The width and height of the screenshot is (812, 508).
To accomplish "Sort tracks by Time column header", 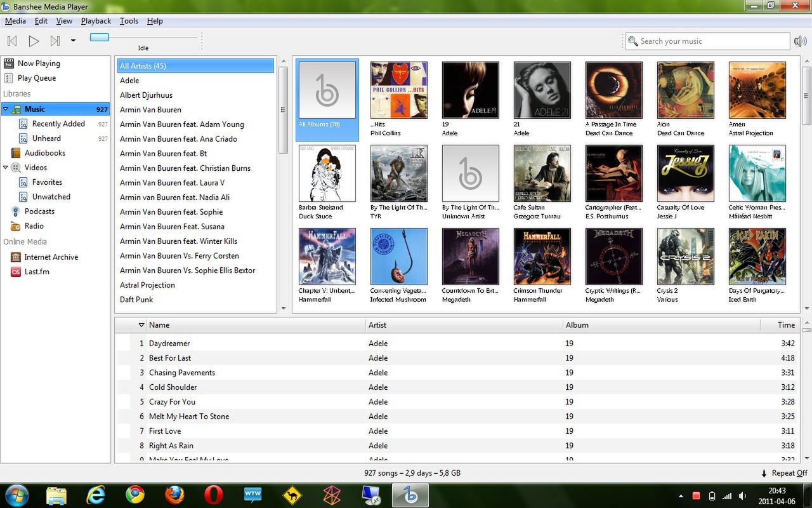I will click(780, 325).
